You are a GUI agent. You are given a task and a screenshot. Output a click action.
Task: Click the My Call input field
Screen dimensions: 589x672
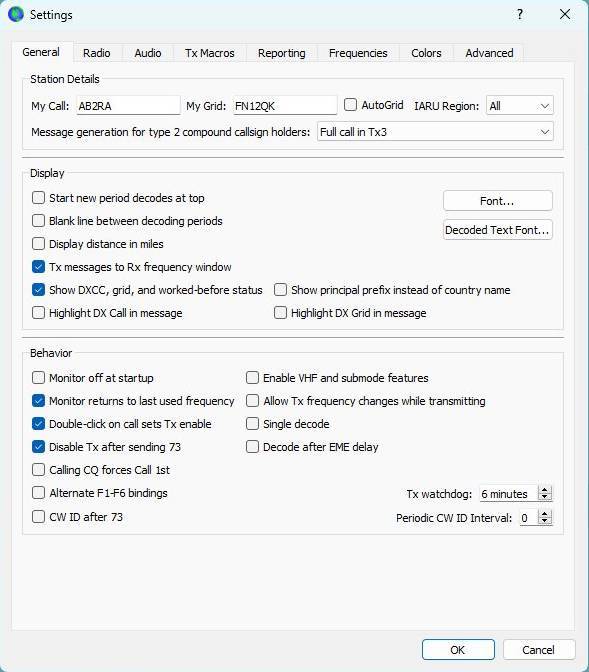click(128, 105)
